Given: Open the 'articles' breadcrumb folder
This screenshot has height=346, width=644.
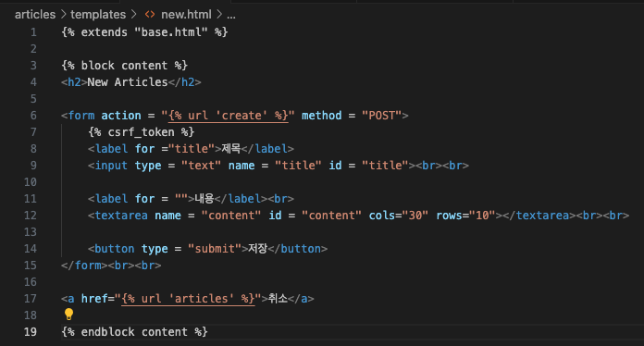Looking at the screenshot, I should [35, 15].
